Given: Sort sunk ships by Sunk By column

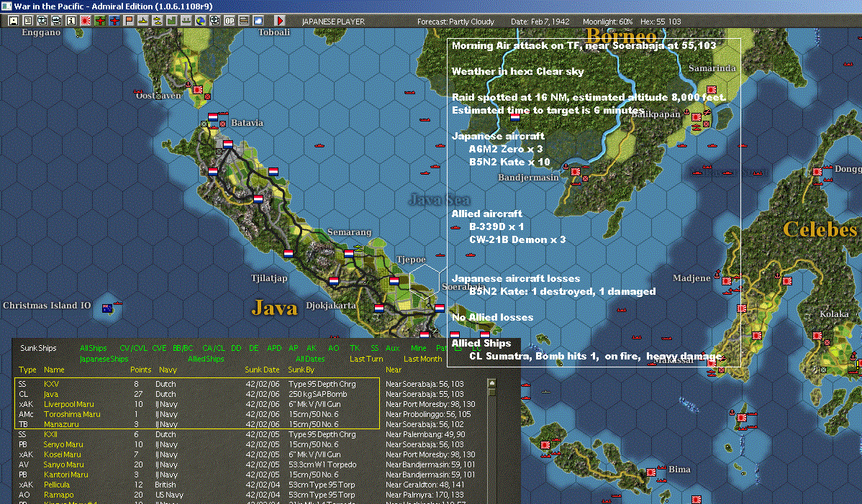Looking at the screenshot, I should pyautogui.click(x=301, y=370).
